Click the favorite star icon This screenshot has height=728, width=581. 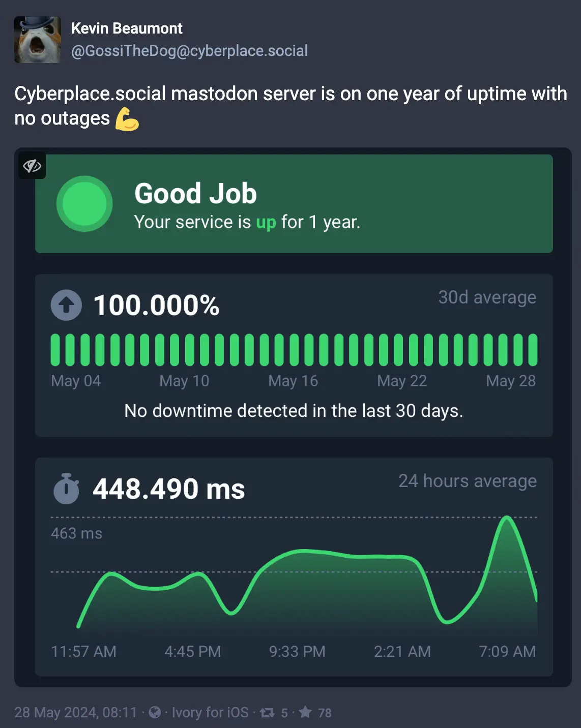[x=306, y=713]
